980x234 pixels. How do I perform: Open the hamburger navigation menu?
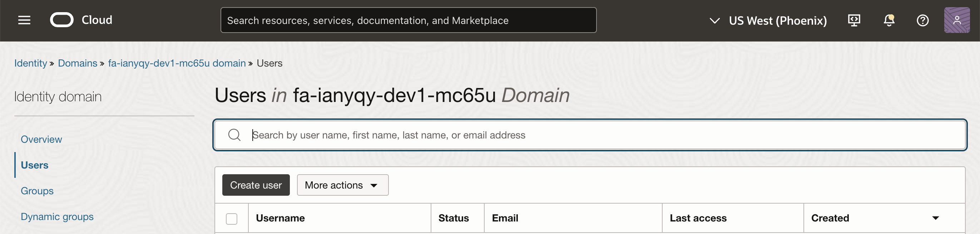(24, 20)
